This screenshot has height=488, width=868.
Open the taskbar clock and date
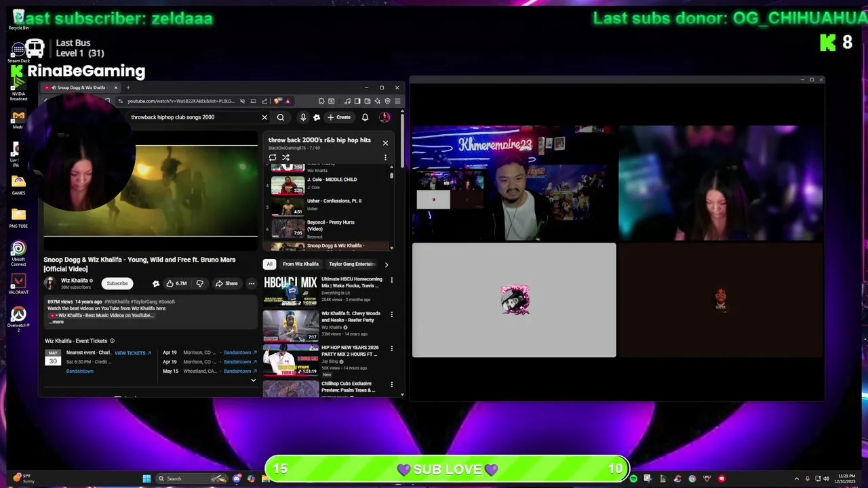pyautogui.click(x=846, y=479)
